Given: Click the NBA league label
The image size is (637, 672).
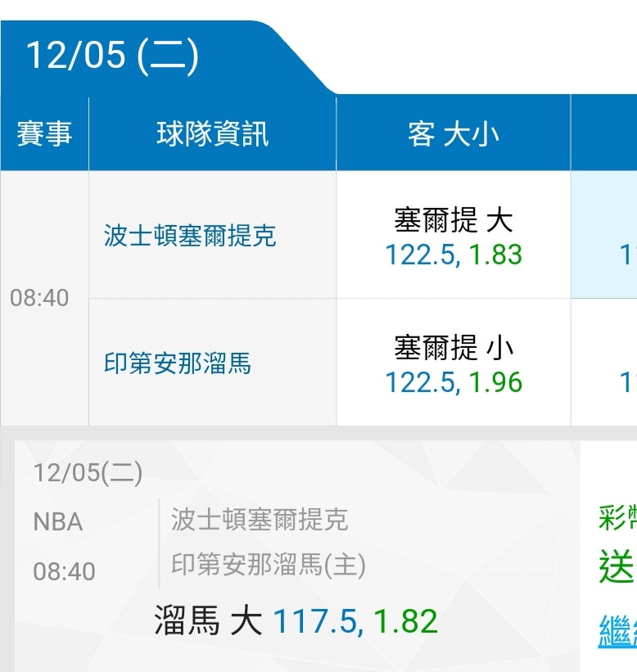Looking at the screenshot, I should pyautogui.click(x=58, y=522).
